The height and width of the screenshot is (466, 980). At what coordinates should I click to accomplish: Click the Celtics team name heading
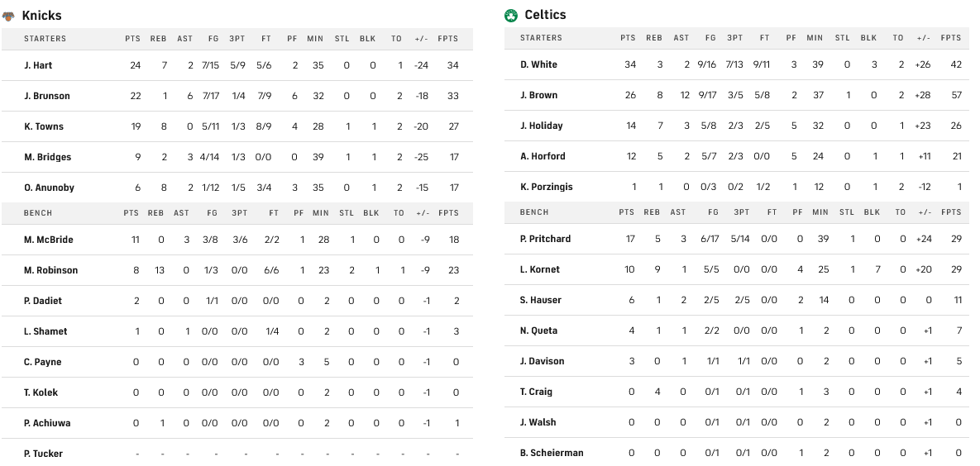[x=545, y=15]
